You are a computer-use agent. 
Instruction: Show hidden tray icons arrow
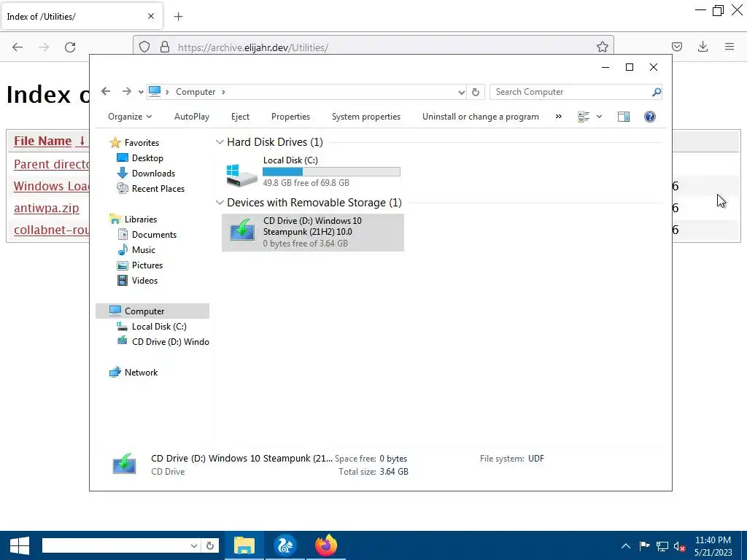point(625,546)
